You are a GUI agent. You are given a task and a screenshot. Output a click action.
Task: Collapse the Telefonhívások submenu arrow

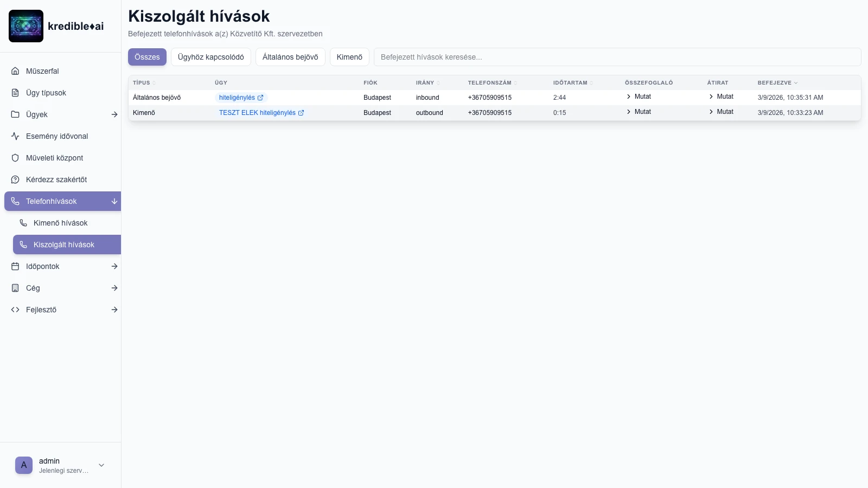114,201
